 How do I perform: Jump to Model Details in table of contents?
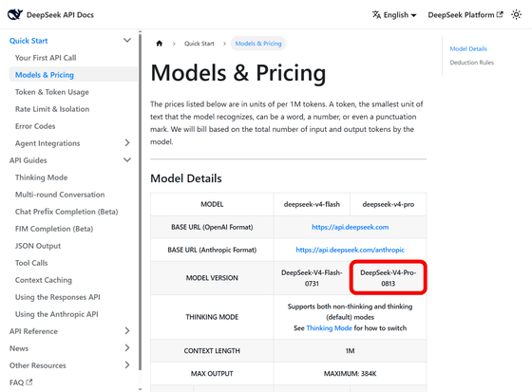coord(468,48)
